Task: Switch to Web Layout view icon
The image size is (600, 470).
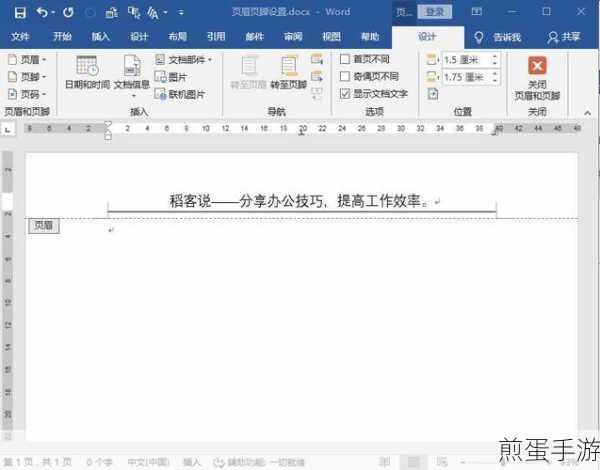Action: (442, 462)
